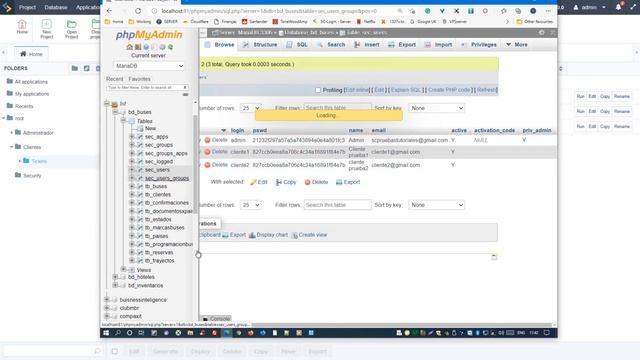Open the admin user dropdown in Scriptcase

pyautogui.click(x=590, y=7)
